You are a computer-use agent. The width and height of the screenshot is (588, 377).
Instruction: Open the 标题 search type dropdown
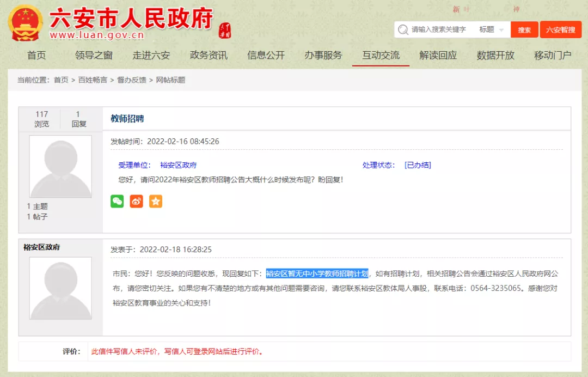491,29
